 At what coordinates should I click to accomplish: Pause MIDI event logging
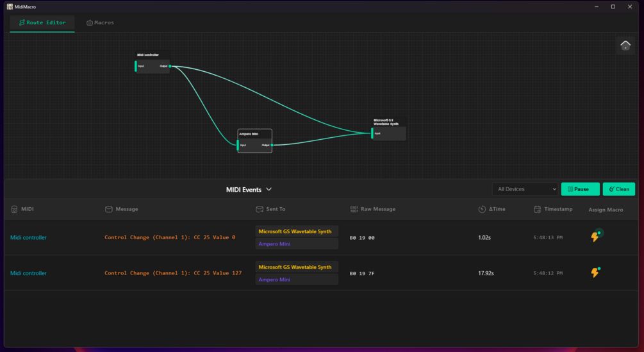click(x=580, y=189)
